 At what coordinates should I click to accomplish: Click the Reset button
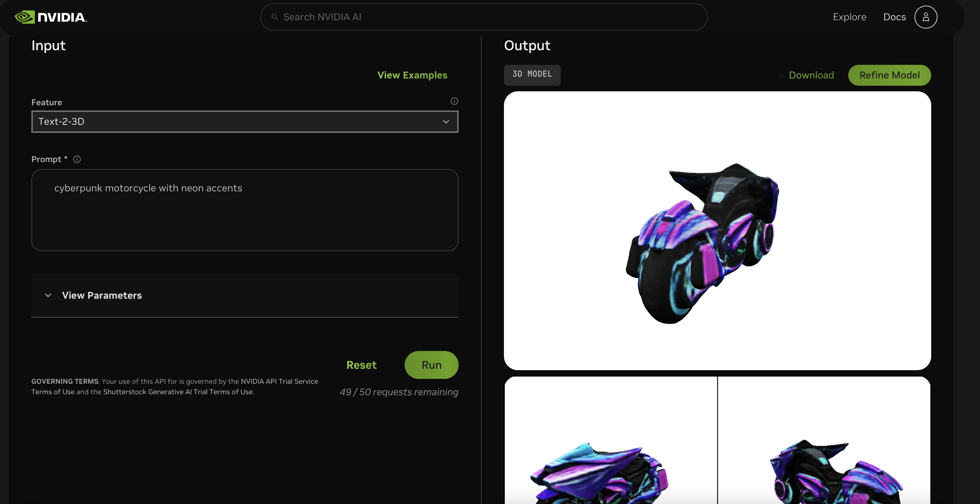[361, 365]
